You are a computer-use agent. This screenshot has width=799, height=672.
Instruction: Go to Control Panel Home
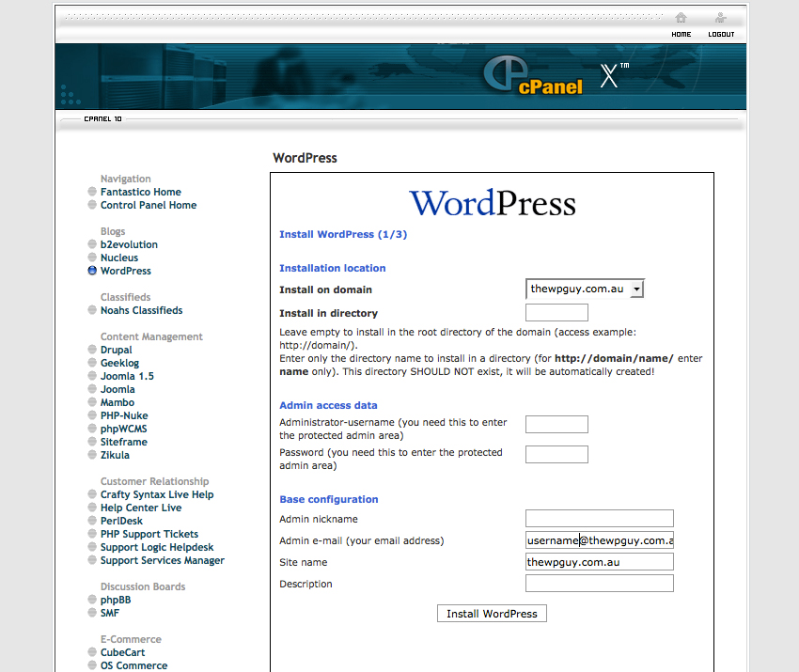(149, 205)
